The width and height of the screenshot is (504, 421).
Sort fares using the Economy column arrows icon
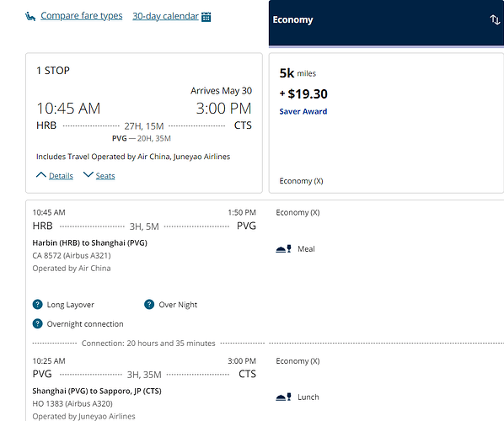pyautogui.click(x=495, y=19)
